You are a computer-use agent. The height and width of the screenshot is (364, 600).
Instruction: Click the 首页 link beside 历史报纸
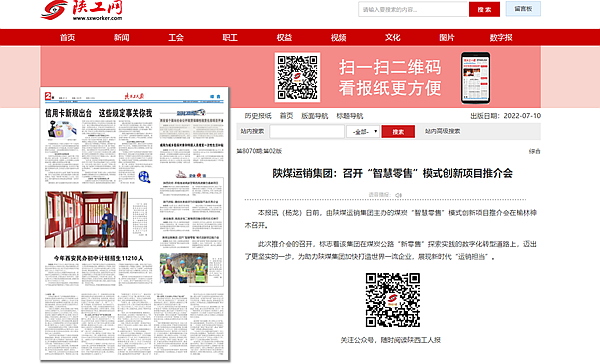(286, 116)
